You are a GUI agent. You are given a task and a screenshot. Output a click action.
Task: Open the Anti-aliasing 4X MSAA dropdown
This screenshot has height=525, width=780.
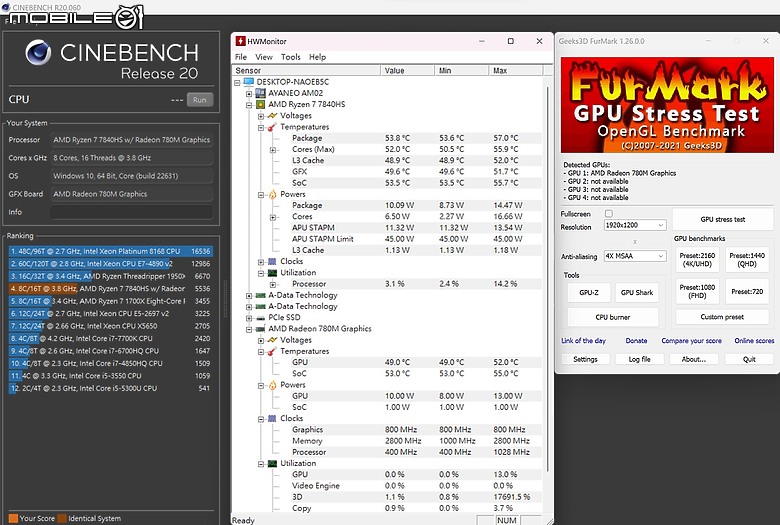click(635, 256)
